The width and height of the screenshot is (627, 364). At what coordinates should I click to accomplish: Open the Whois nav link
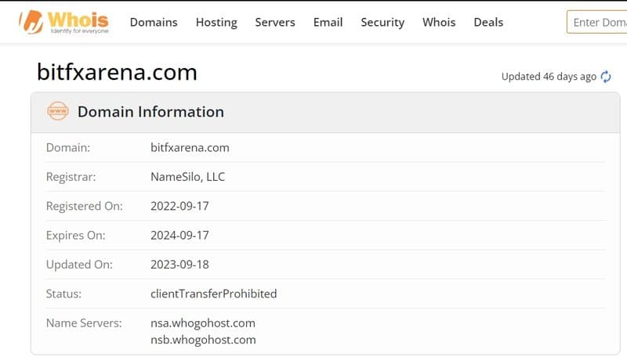point(439,23)
